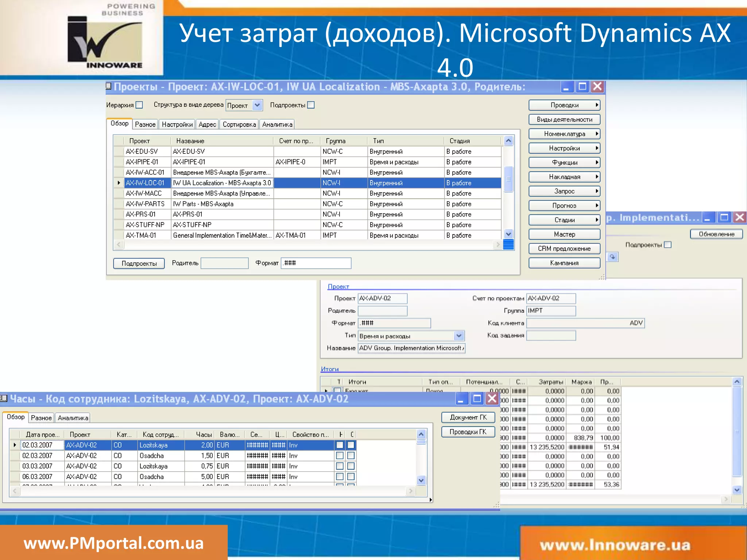Click the 06.03.2007 date cell
The width and height of the screenshot is (747, 560).
pos(42,477)
